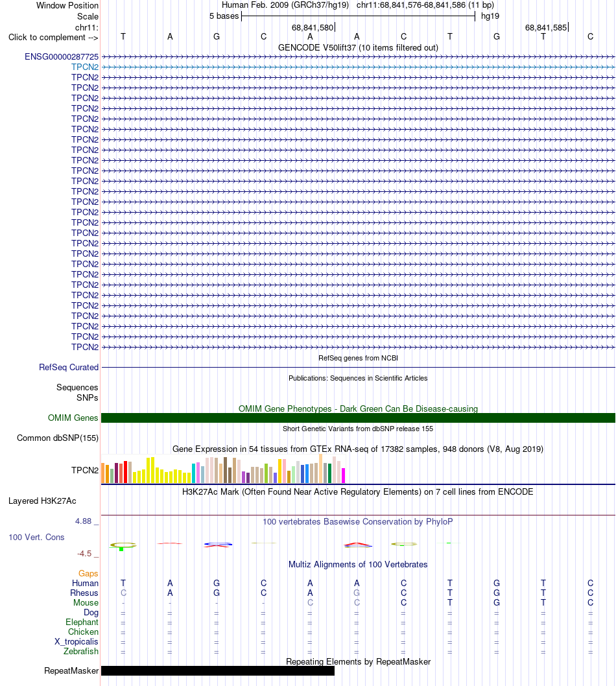This screenshot has width=616, height=686.
Task: Click the black RepeatMasker repeat element bar
Action: (218, 670)
